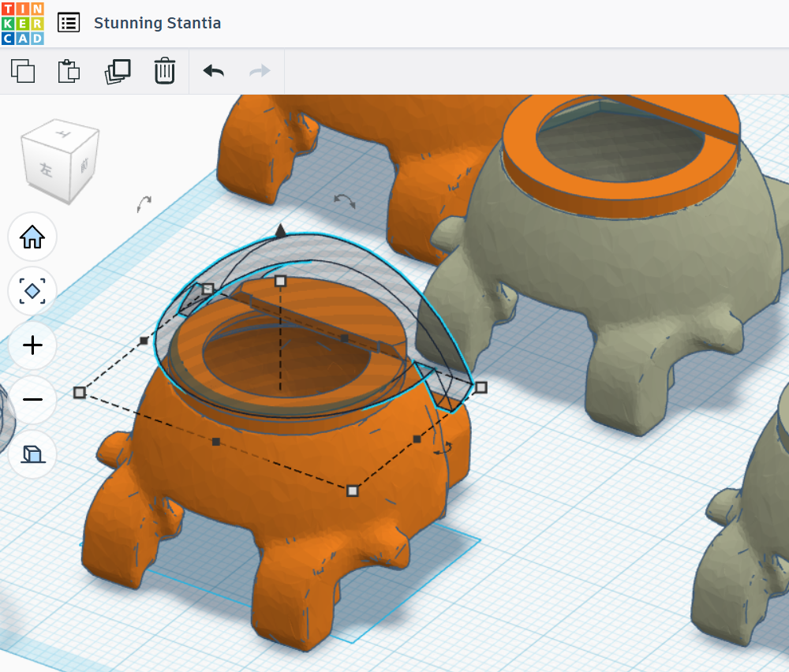Viewport: 789px width, 672px height.
Task: Delete the selection with trash icon
Action: (165, 71)
